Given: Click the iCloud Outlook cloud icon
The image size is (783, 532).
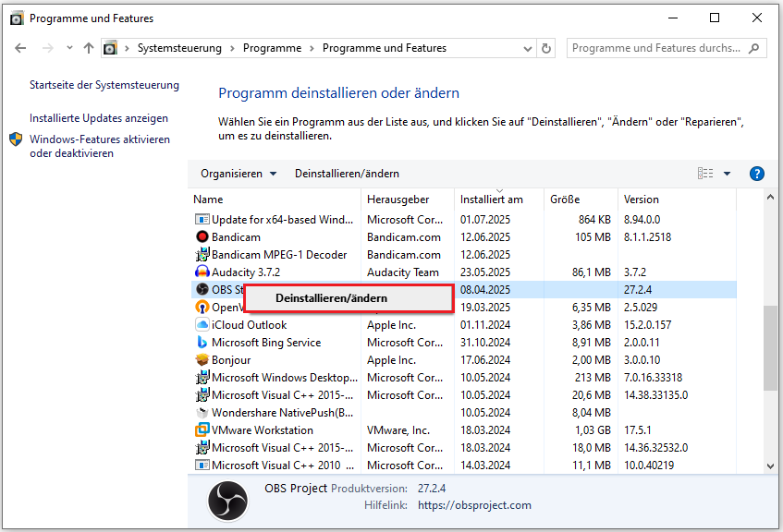Looking at the screenshot, I should click(202, 325).
